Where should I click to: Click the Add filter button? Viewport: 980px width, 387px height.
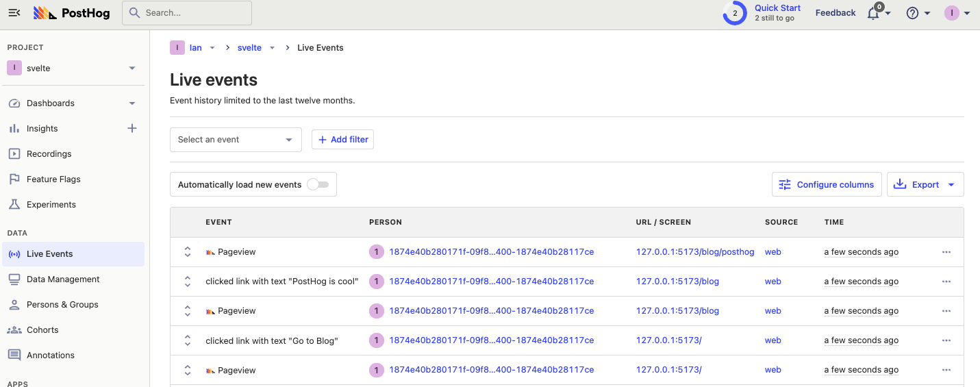coord(342,140)
